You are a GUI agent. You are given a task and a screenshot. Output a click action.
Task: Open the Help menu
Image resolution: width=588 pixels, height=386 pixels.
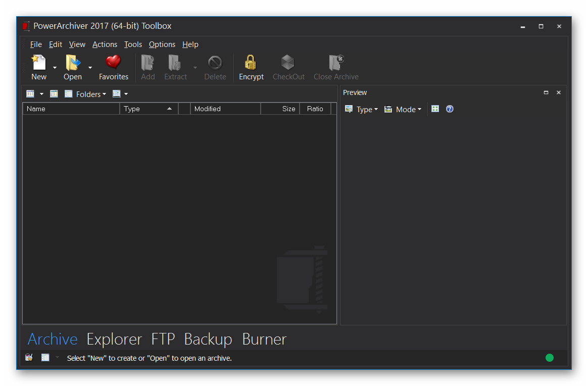tap(190, 44)
